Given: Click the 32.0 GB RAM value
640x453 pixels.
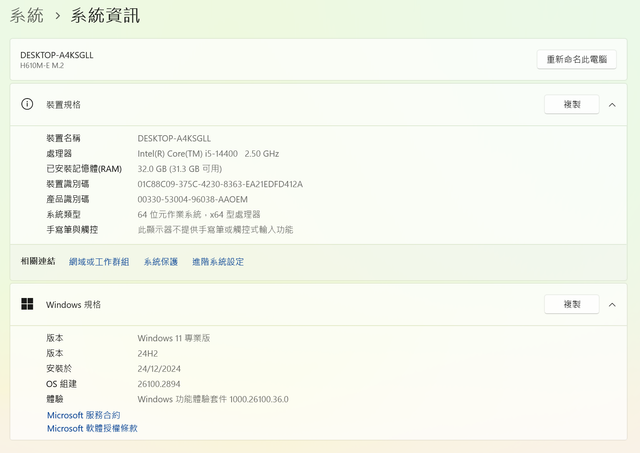Looking at the screenshot, I should coord(180,169).
